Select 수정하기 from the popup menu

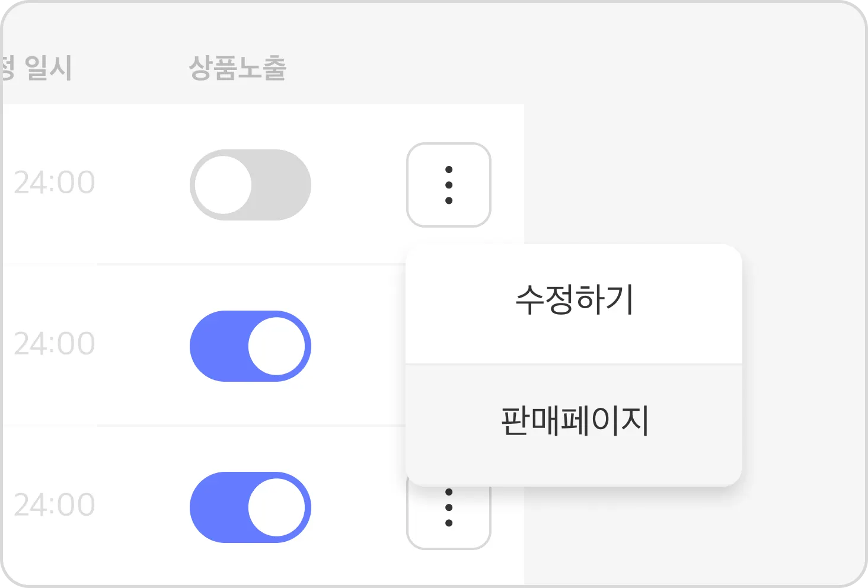[574, 301]
